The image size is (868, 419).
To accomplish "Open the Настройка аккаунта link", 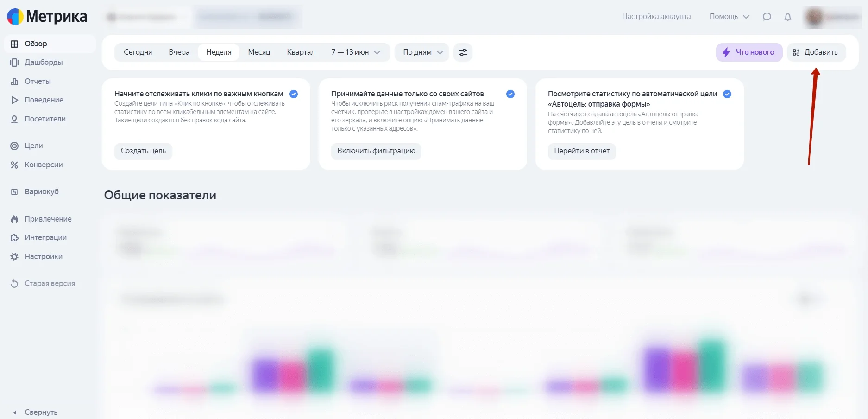I will tap(656, 17).
